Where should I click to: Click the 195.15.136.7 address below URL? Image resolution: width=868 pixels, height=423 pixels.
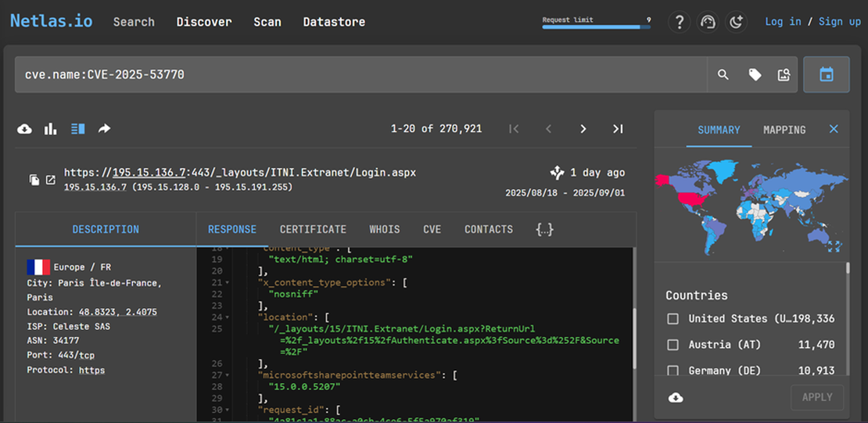click(95, 187)
